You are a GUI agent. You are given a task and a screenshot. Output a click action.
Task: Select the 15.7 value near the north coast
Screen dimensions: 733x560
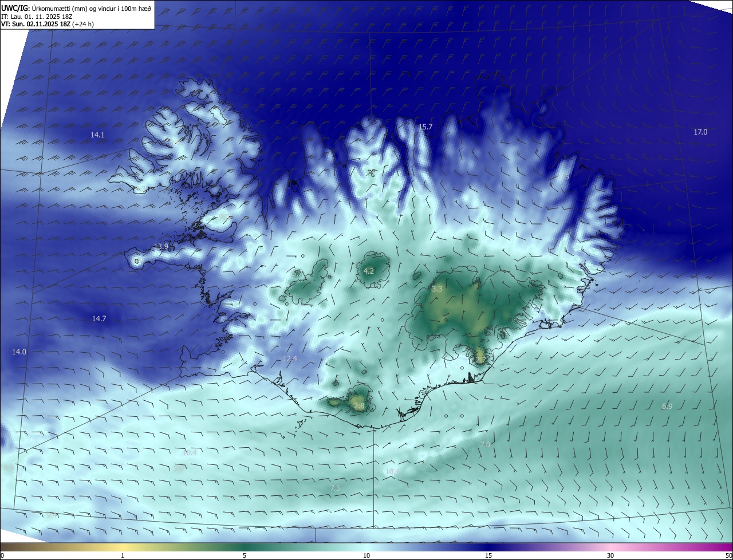[425, 127]
